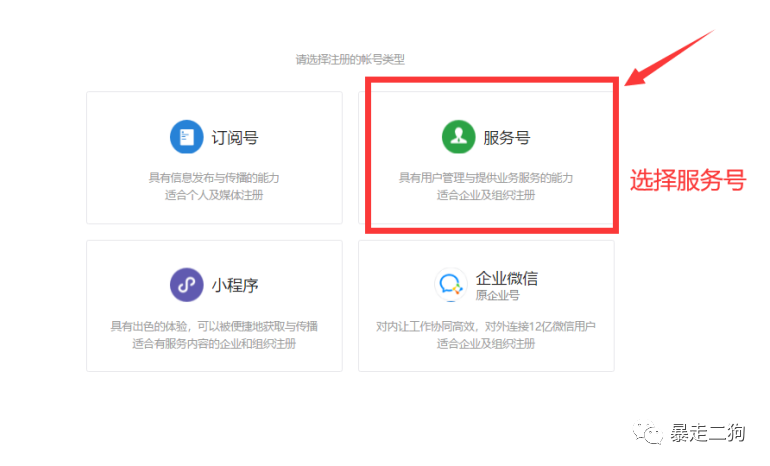Screen dimensions: 770x466
Task: Click the 原企业号 subtitle
Action: click(x=497, y=295)
